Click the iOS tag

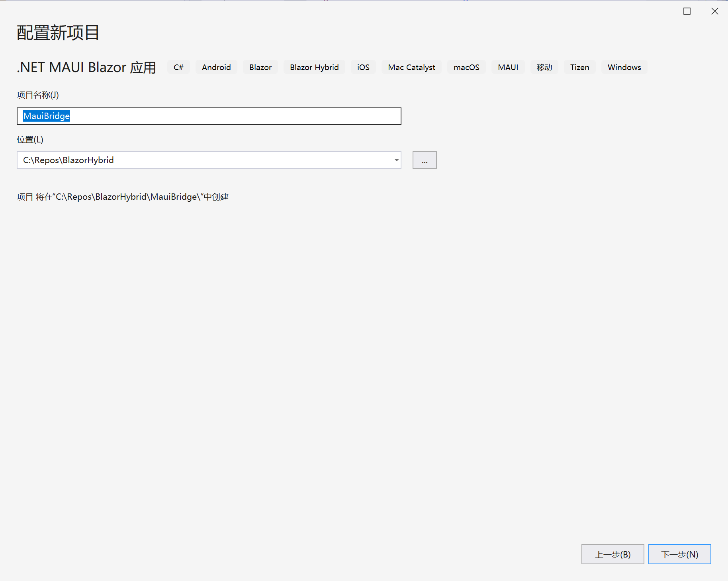pos(363,67)
